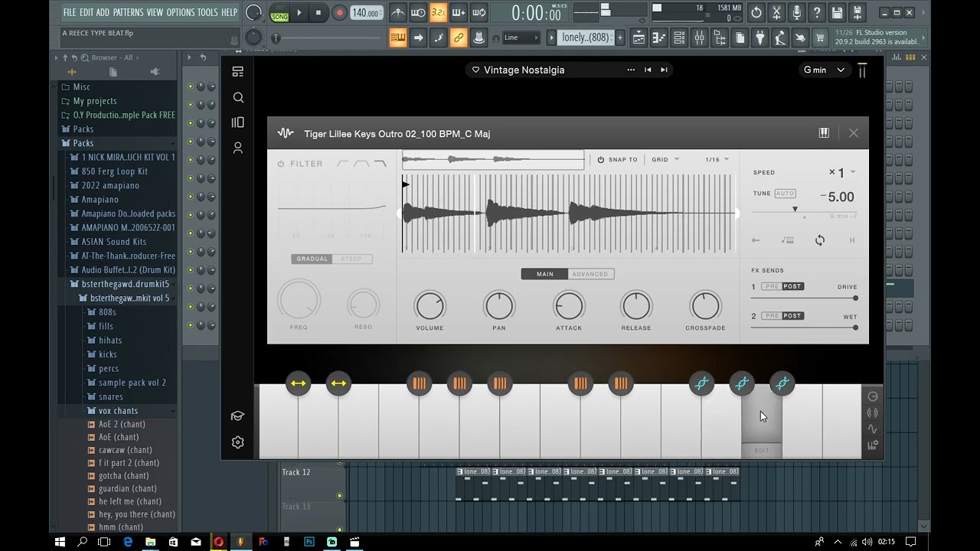Open the FL Studio piano roll icon
Screen dimensions: 980x551
658,37
